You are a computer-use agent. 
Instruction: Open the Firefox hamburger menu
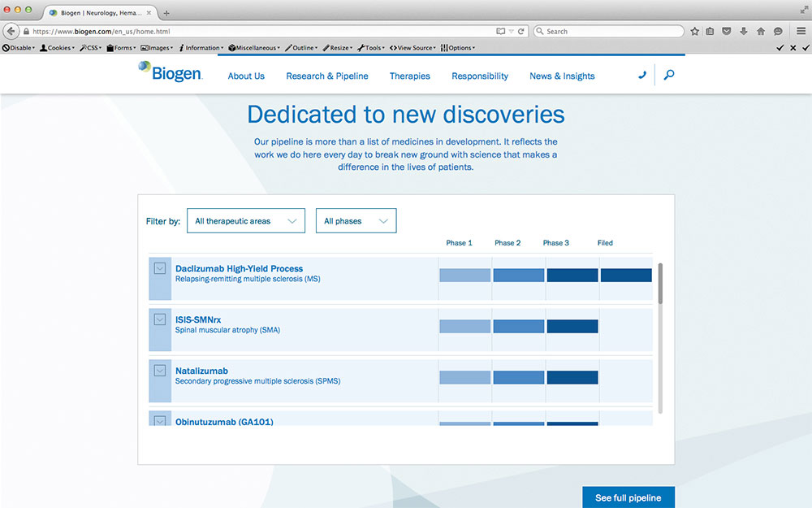coord(801,31)
